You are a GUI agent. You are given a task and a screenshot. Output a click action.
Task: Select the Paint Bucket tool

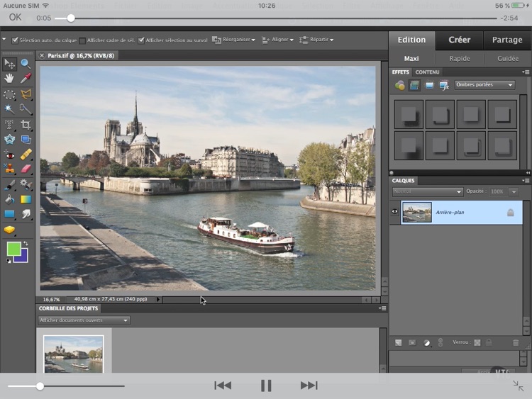tap(9, 199)
